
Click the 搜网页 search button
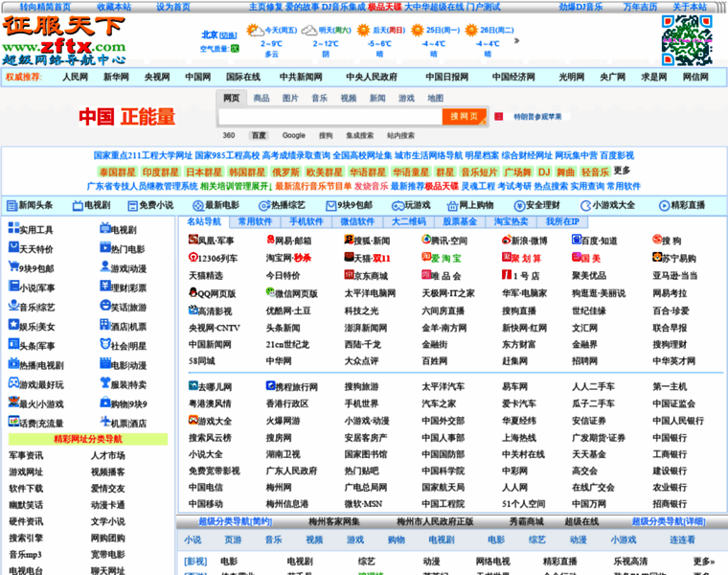point(464,116)
